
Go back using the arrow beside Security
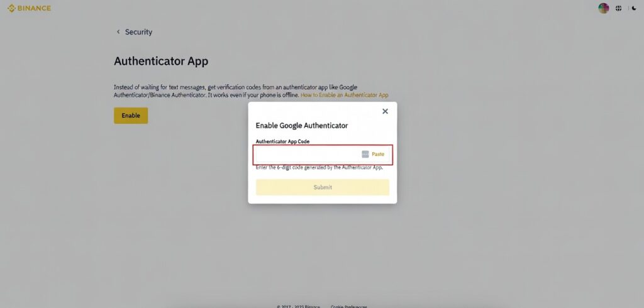(118, 31)
